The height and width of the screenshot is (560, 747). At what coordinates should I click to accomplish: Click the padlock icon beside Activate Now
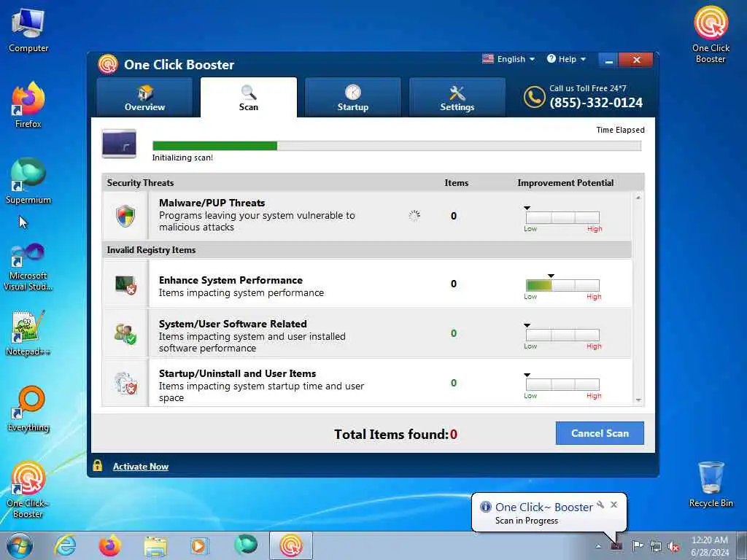[x=98, y=465]
